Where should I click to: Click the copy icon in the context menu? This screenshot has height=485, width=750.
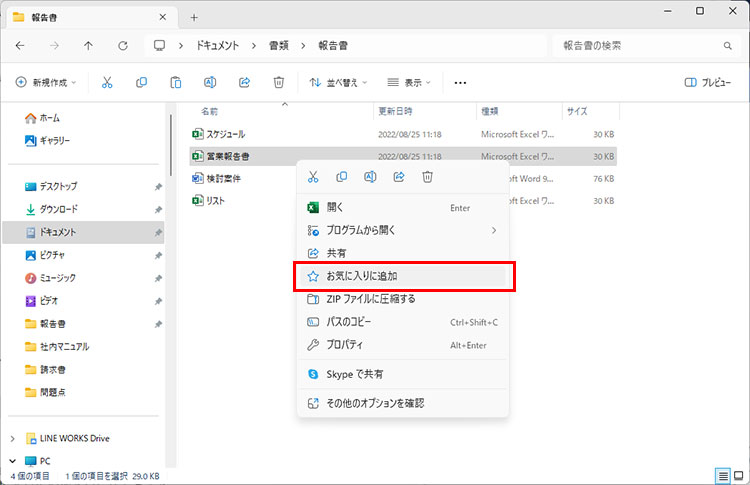342,177
